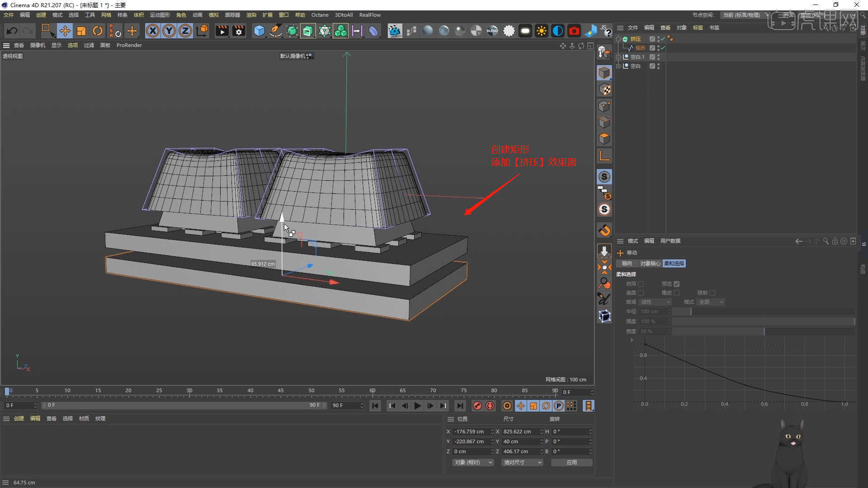Click Render View clapperboard icon

[222, 31]
